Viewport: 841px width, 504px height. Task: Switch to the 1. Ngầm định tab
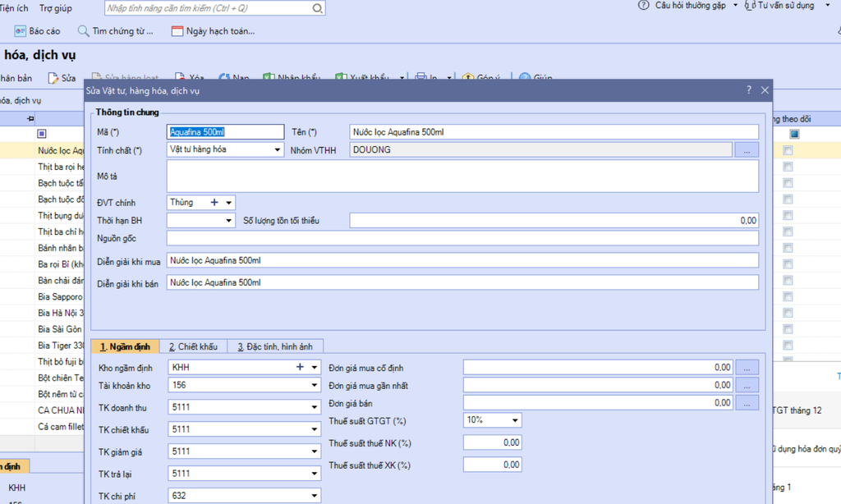[125, 346]
